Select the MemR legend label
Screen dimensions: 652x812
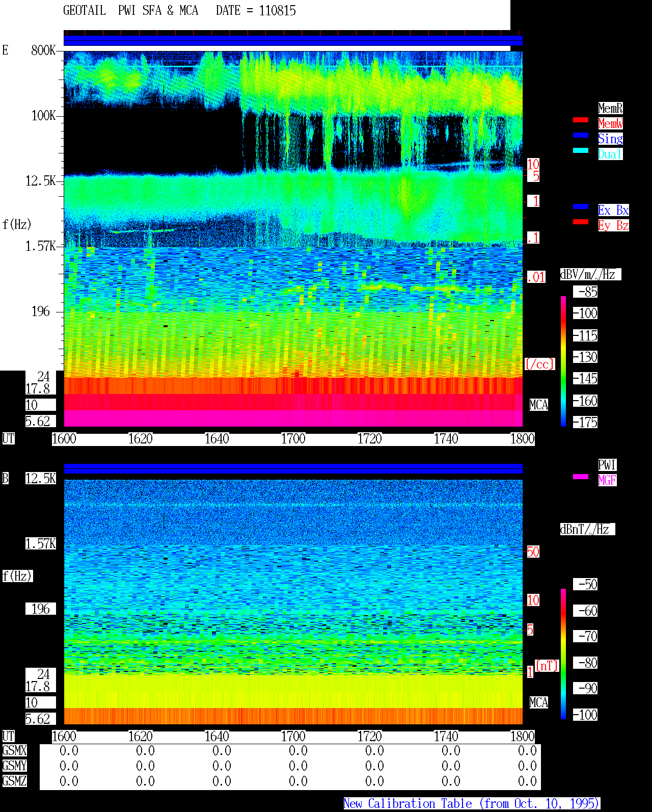(x=610, y=108)
